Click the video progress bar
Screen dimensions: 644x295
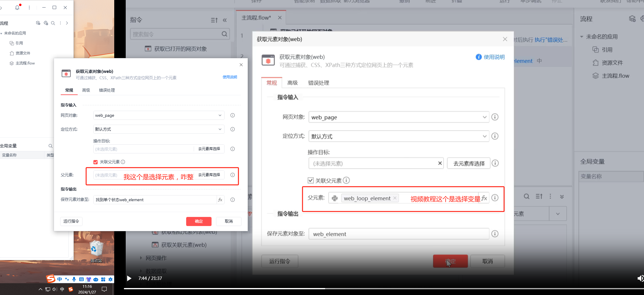point(363,288)
